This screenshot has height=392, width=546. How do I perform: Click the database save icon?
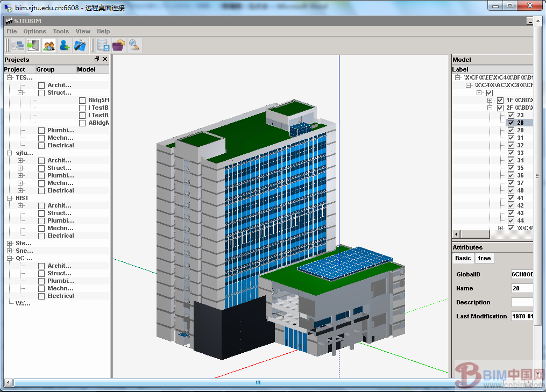(x=103, y=45)
